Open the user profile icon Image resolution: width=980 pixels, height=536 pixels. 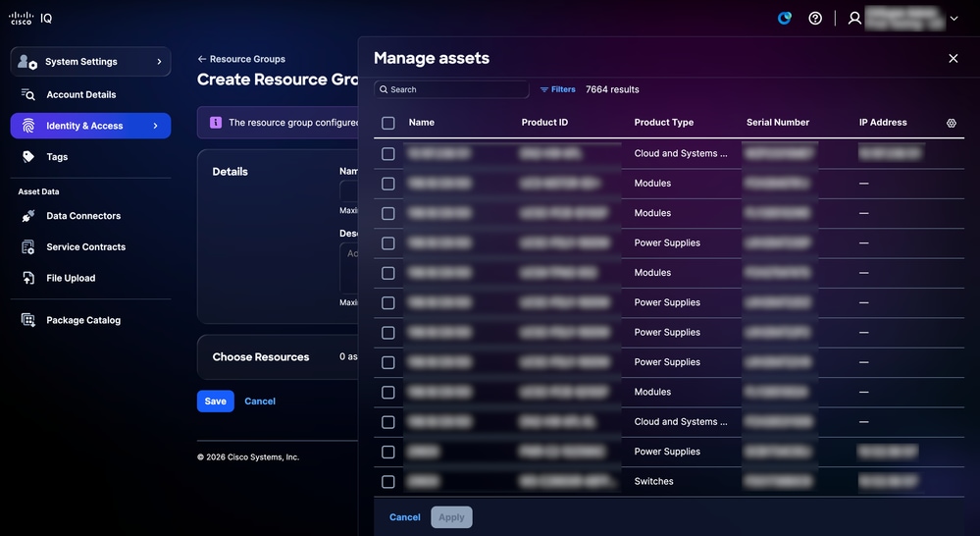854,18
